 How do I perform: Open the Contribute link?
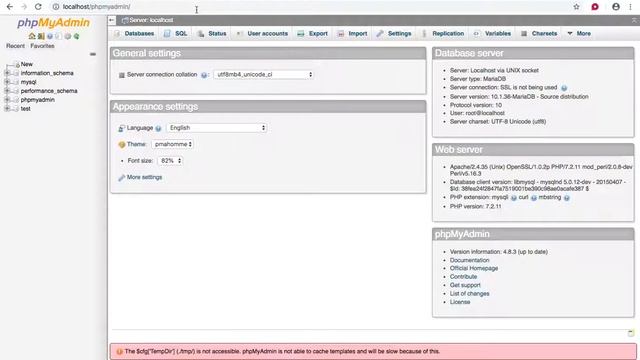click(463, 277)
